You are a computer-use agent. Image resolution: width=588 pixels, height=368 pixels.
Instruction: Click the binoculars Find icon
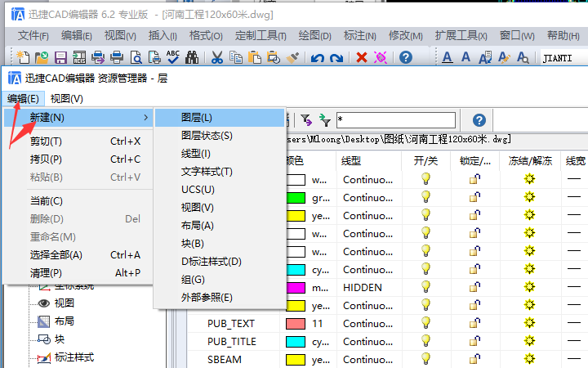click(192, 57)
